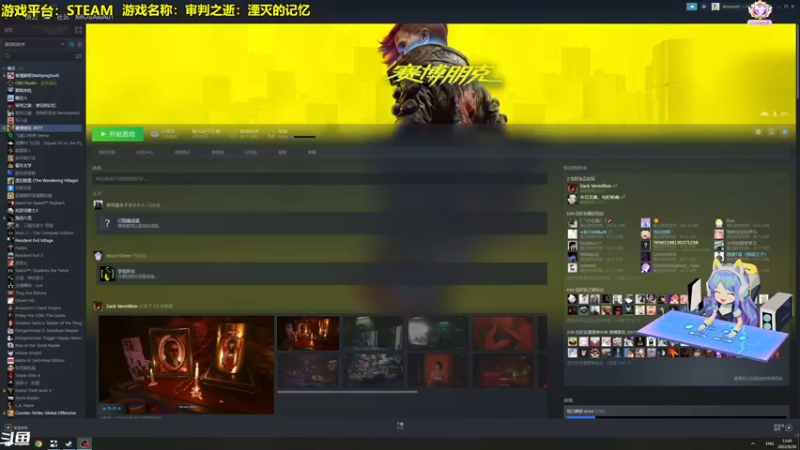Click the downloads label at bottom center
Screen dimensions: 800x450
tap(400, 426)
